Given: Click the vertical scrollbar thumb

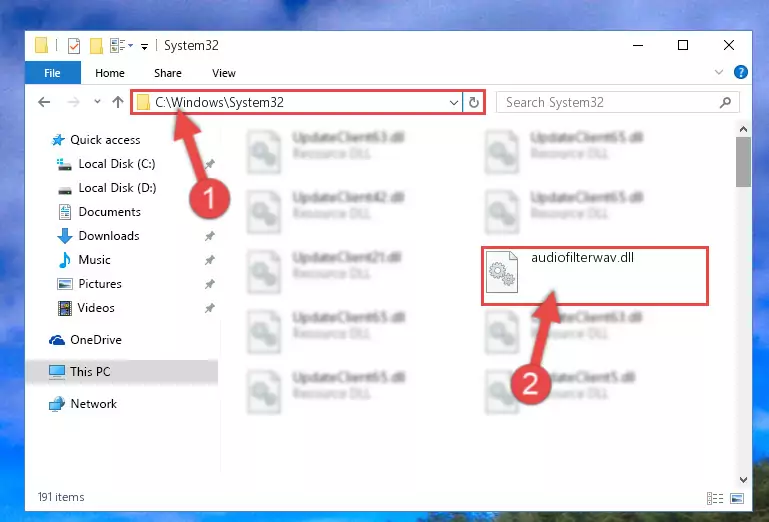Looking at the screenshot, I should click(x=743, y=162).
